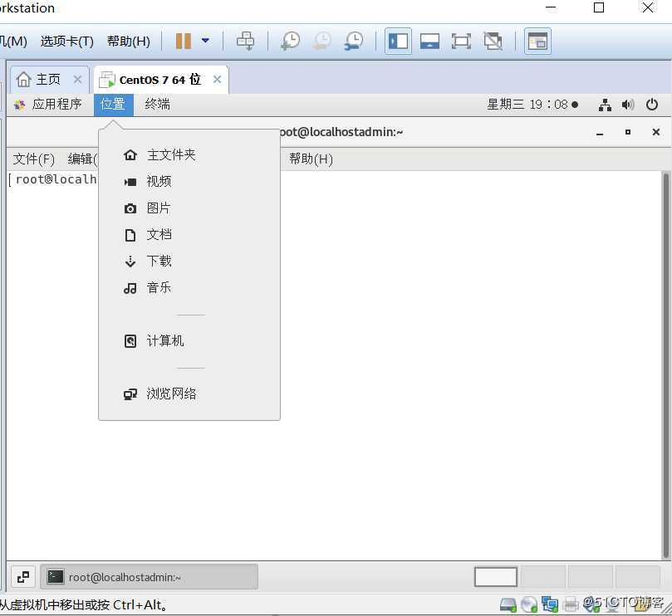Viewport: 672px width, 616px height.
Task: Close the terminal window
Action: [655, 132]
